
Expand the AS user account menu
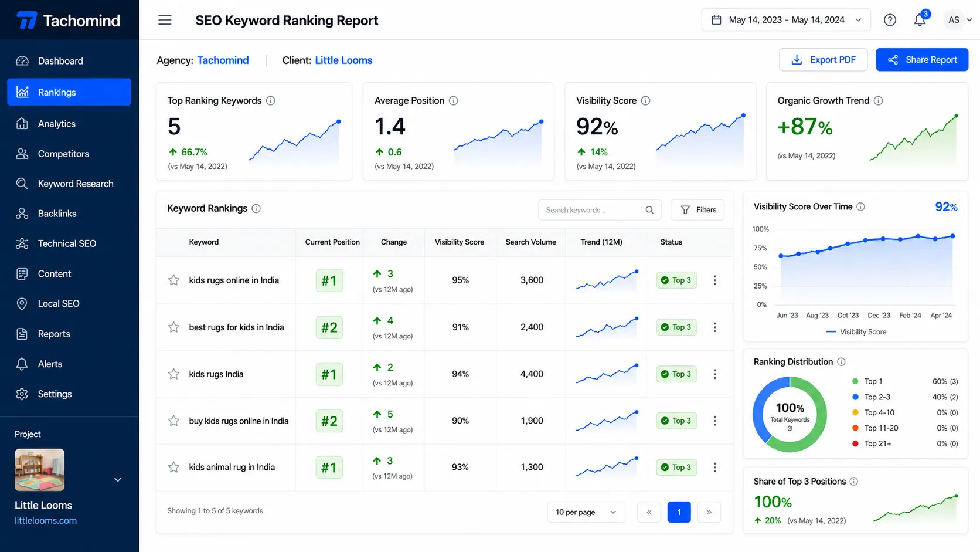click(960, 20)
